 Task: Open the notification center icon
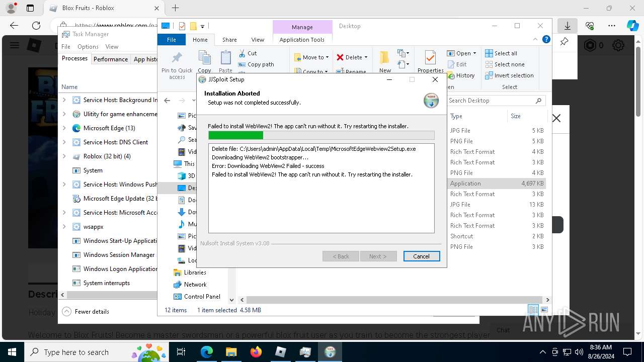[627, 352]
